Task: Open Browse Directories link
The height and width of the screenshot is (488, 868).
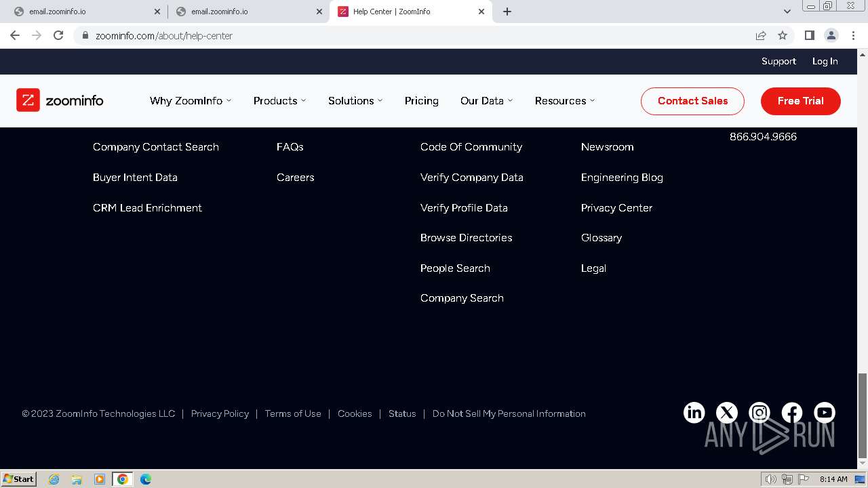Action: [466, 238]
